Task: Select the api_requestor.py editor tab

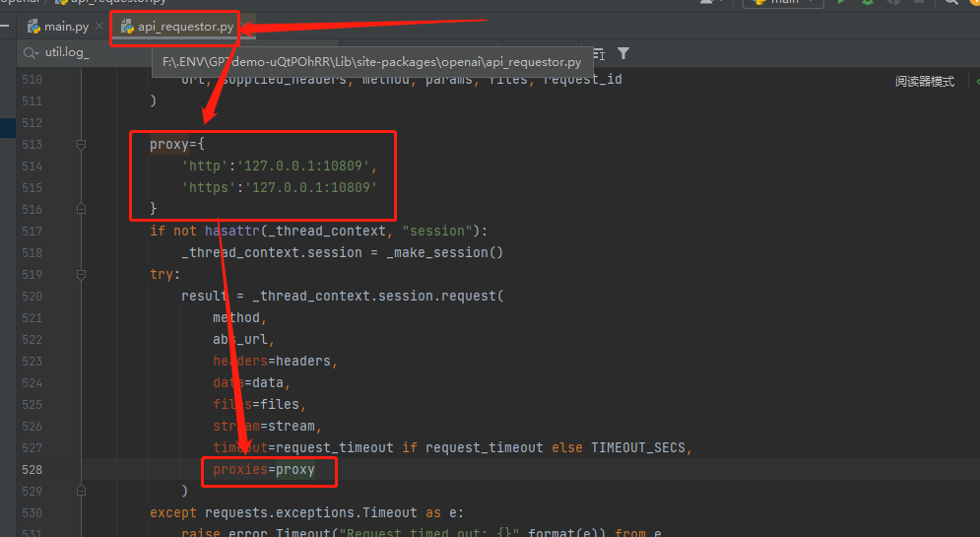Action: 178,27
